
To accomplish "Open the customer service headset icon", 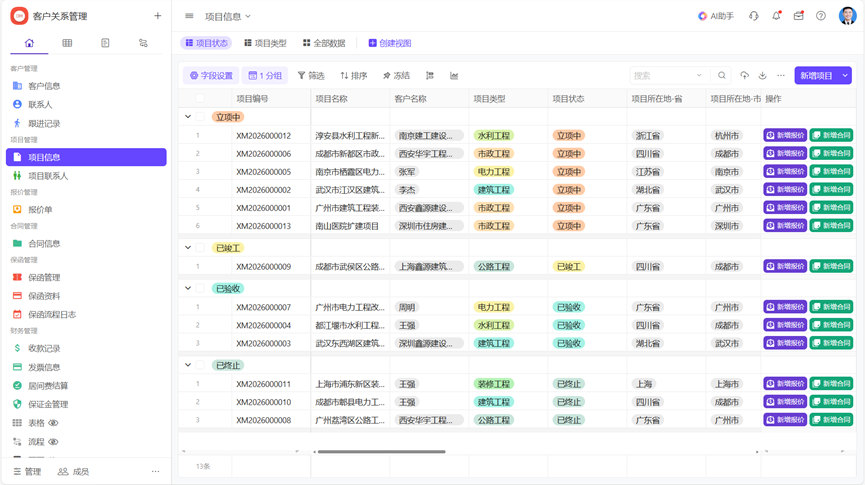I will pos(754,16).
